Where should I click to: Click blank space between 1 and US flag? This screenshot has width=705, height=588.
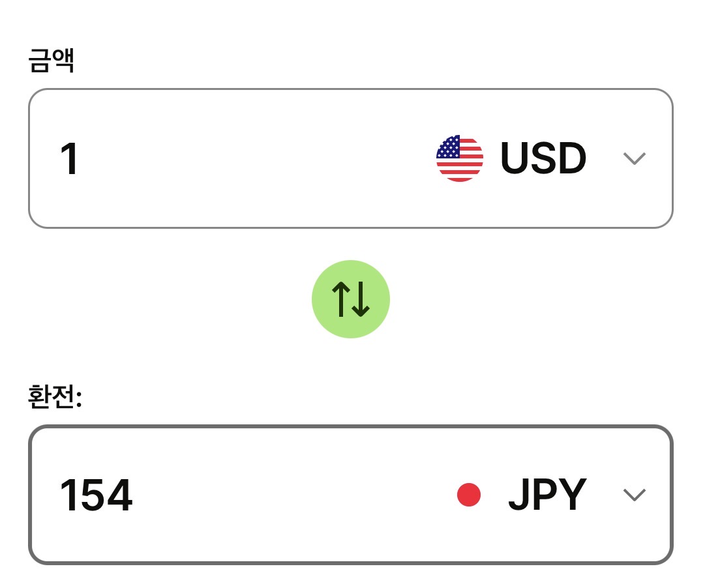[261, 158]
